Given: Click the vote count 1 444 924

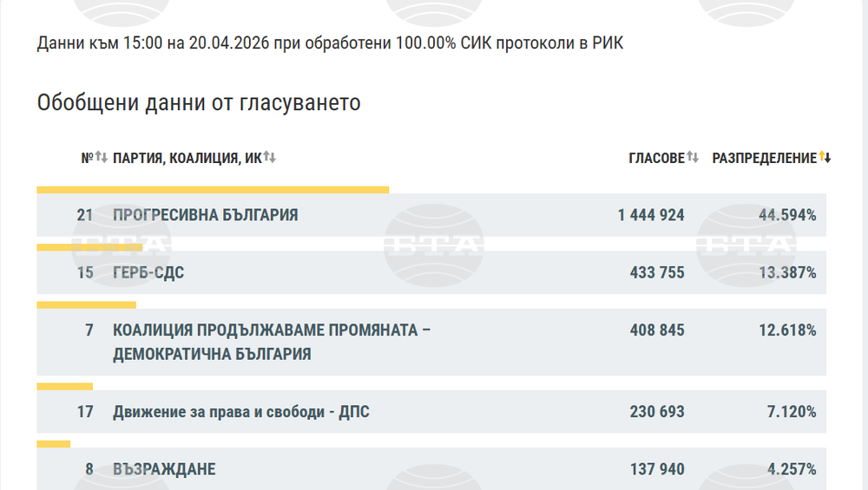Looking at the screenshot, I should click(651, 215).
